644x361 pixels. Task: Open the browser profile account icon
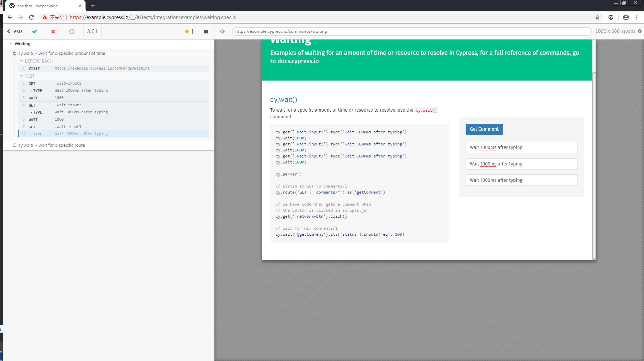626,17
